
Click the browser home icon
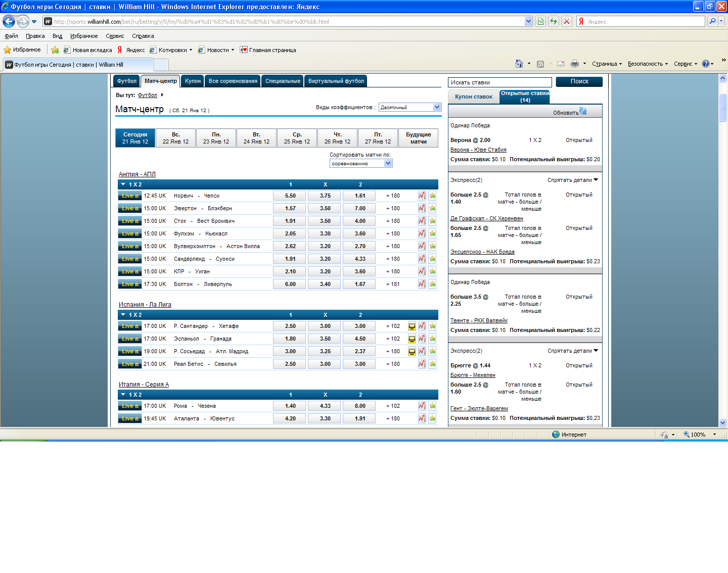519,64
